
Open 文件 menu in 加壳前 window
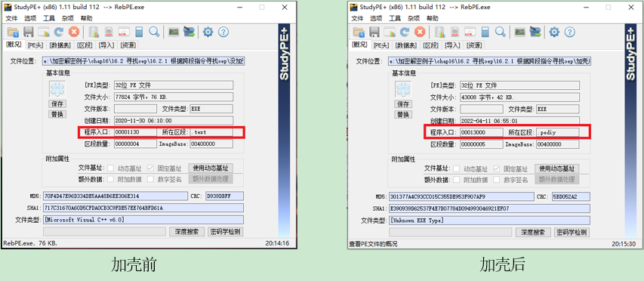pyautogui.click(x=11, y=18)
